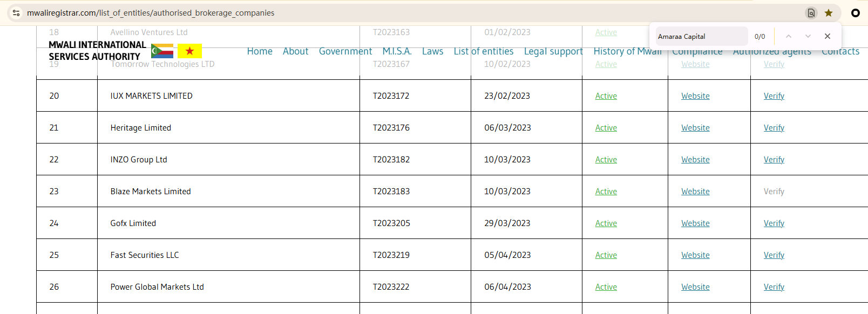The image size is (868, 314).
Task: Select date 05/04/2023
Action: point(507,255)
